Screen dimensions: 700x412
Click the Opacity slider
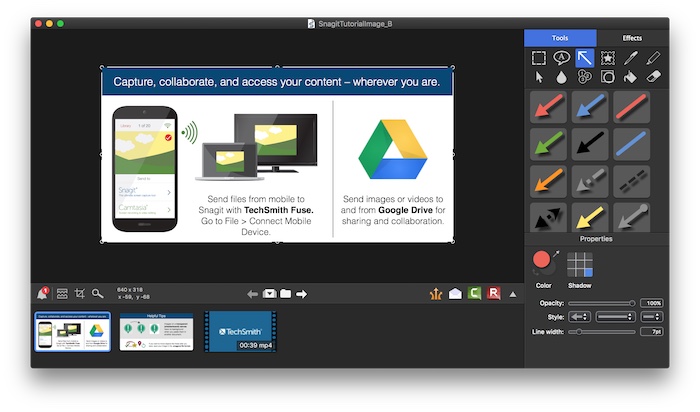pyautogui.click(x=602, y=303)
